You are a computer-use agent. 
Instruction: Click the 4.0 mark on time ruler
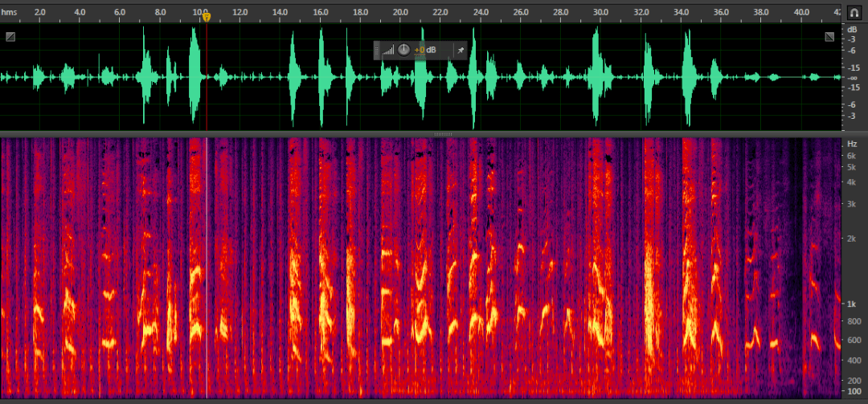(x=80, y=13)
